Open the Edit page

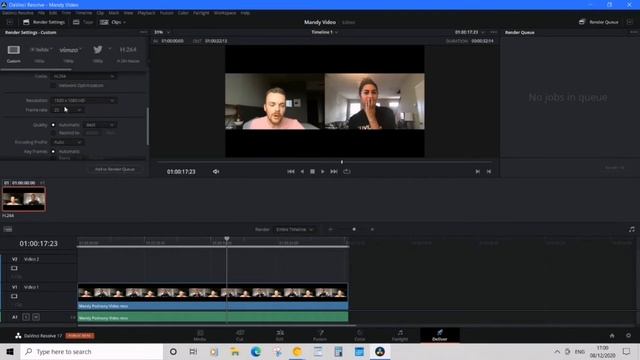point(280,336)
